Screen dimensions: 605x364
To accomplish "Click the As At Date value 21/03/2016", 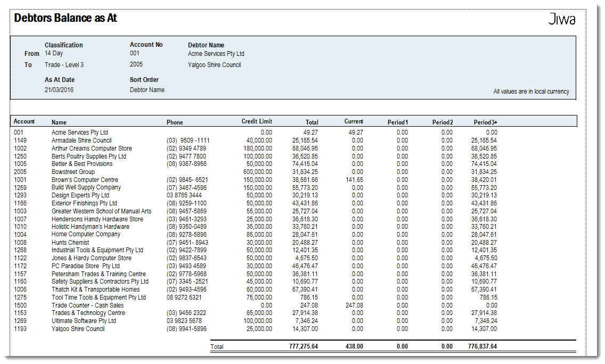I will coord(59,90).
